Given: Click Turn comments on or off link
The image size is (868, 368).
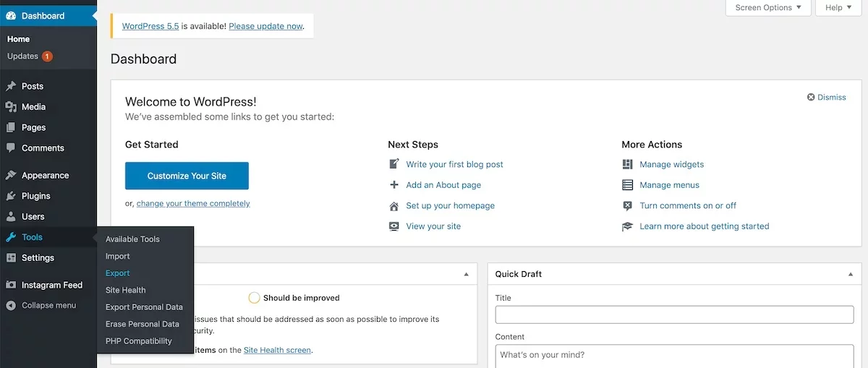Looking at the screenshot, I should tap(688, 206).
